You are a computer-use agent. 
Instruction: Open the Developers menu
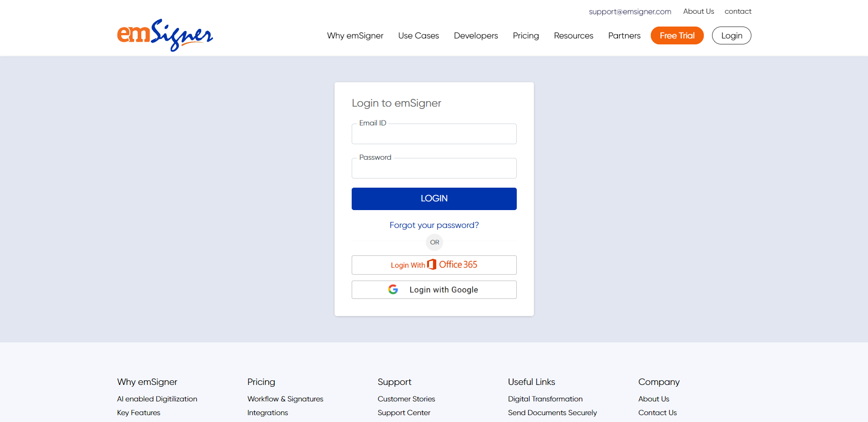tap(476, 36)
